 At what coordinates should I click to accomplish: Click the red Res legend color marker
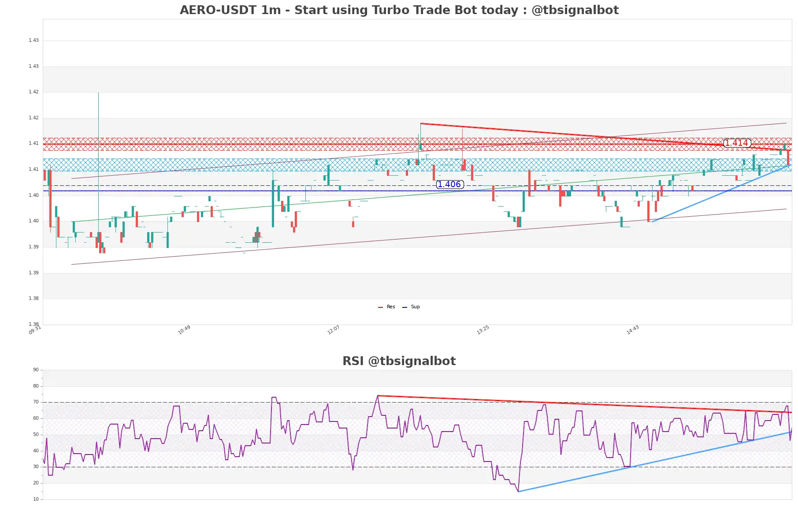380,307
